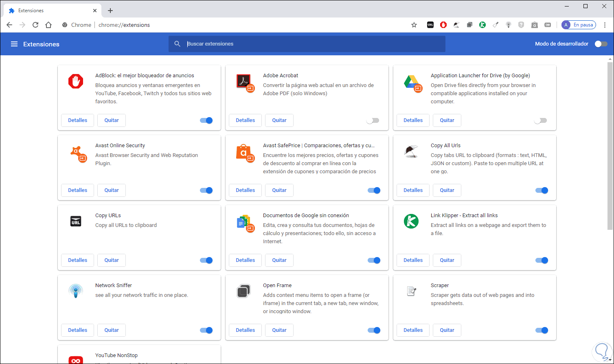Click the Copy URLs toolbar extension icon
This screenshot has width=614, height=364.
430,25
